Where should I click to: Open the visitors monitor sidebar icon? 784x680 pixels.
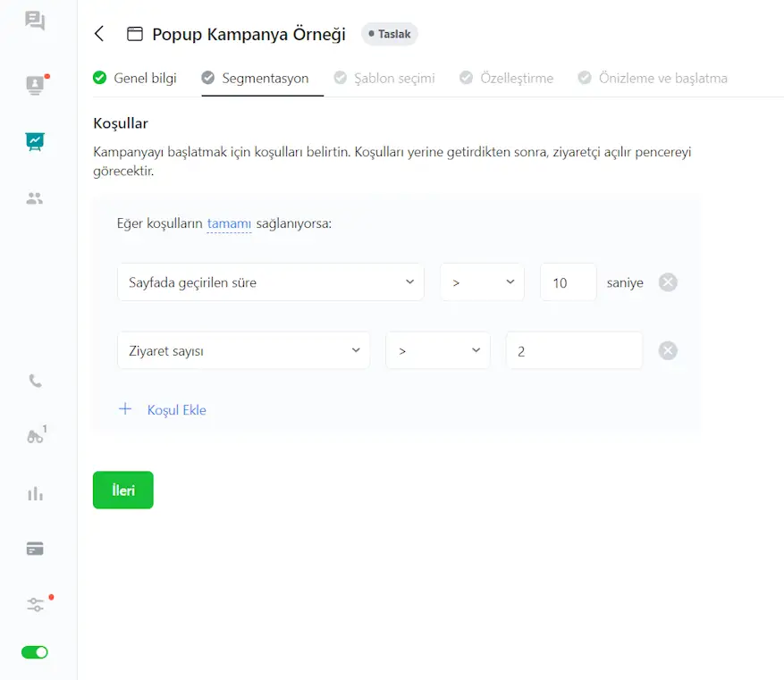(x=35, y=85)
